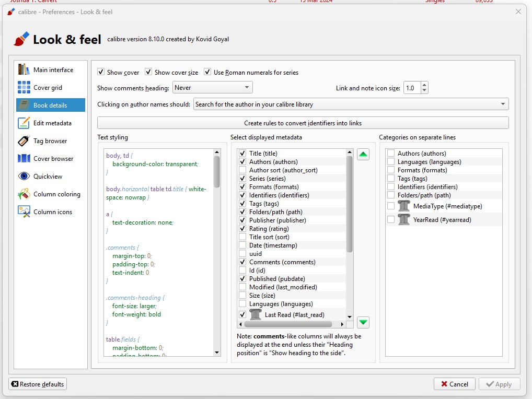Click the Edit metadata pencil icon
This screenshot has width=532, height=399.
tap(24, 123)
